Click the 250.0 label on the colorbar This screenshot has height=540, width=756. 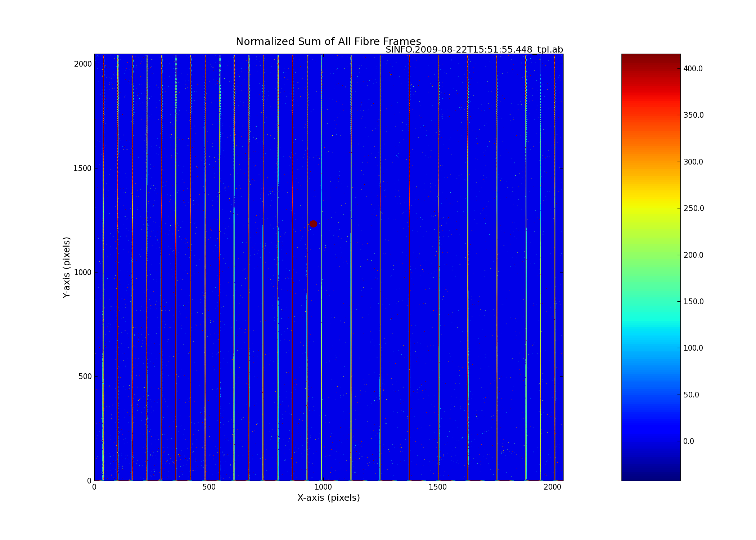point(693,208)
